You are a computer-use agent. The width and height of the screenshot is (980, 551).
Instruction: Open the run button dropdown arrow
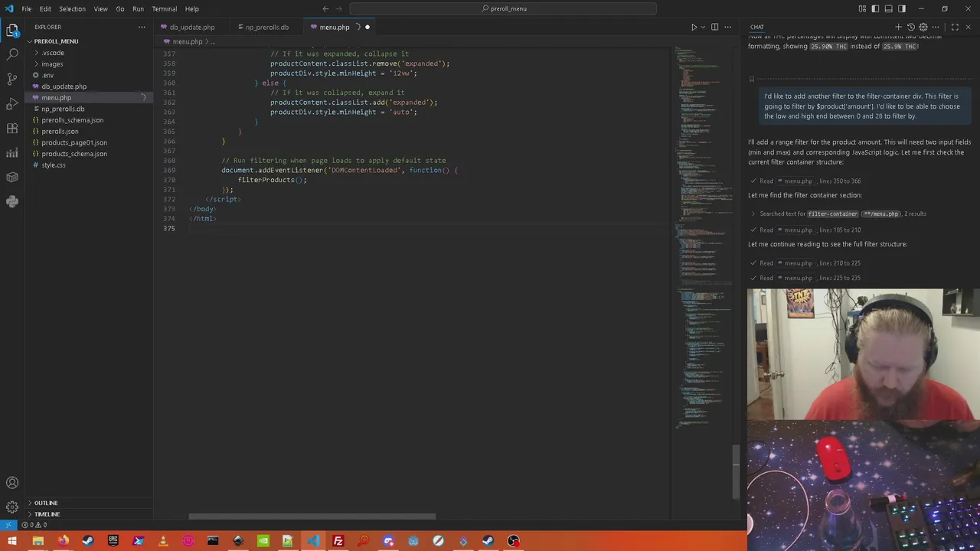[703, 27]
